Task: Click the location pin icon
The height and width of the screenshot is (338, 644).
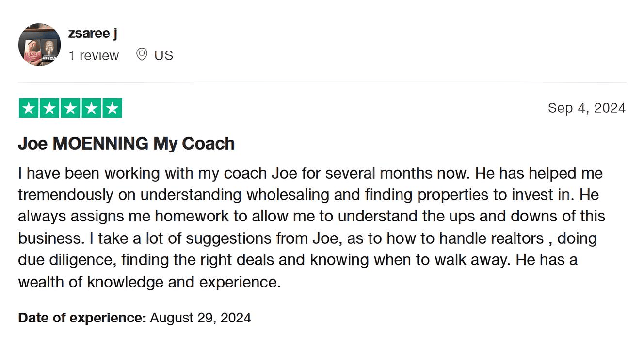Action: tap(142, 54)
